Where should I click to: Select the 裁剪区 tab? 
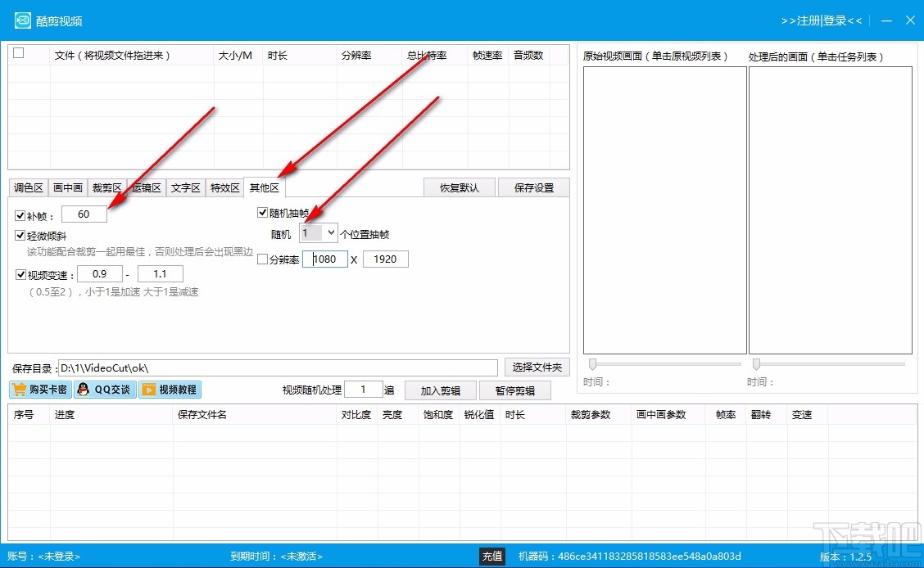tap(106, 187)
